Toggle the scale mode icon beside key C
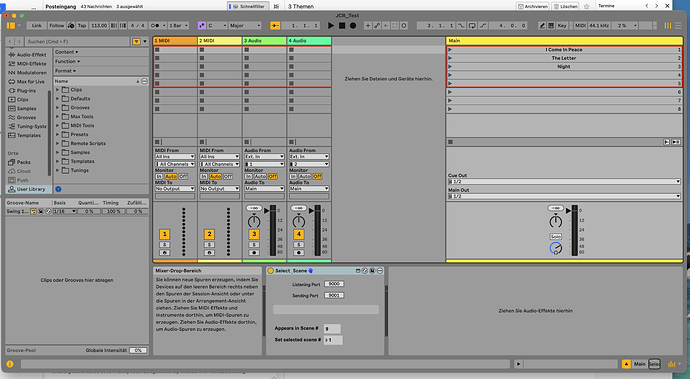The height and width of the screenshot is (379, 690). click(x=202, y=26)
